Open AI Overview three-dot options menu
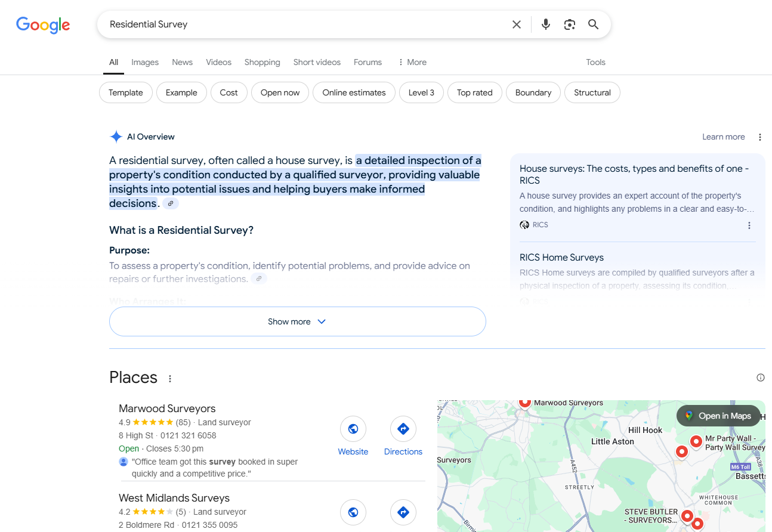Viewport: 772px width, 532px height. (x=760, y=137)
